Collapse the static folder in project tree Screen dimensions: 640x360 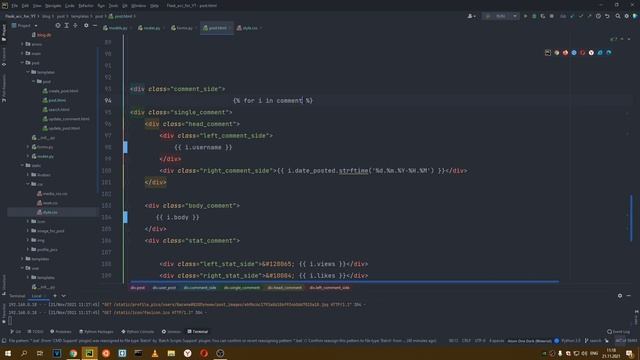(x=22, y=165)
